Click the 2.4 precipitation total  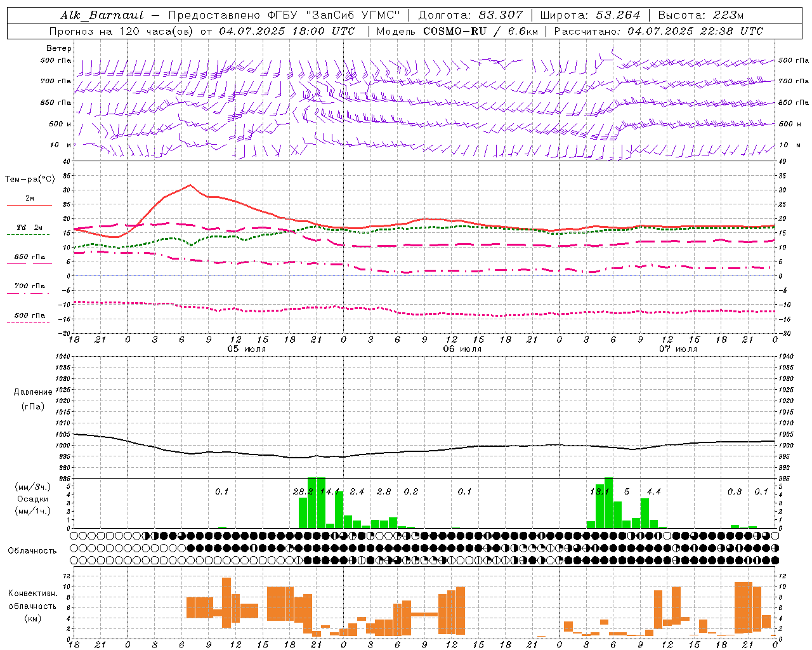click(357, 491)
